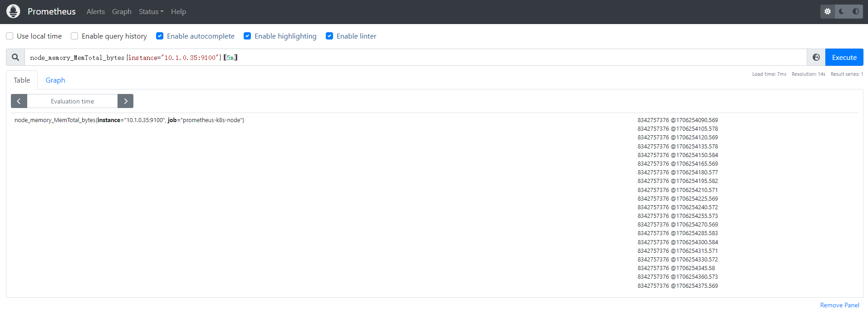
Task: Switch to dark theme moon icon
Action: pos(842,11)
